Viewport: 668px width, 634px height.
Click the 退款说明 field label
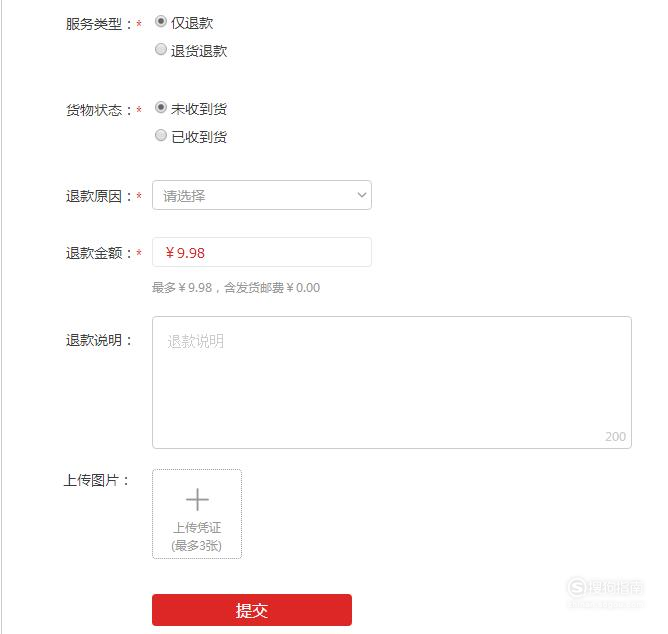(x=94, y=340)
